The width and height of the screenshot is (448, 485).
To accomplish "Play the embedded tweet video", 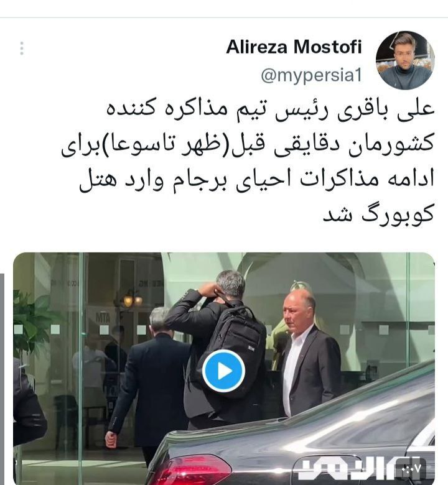I will 223,371.
